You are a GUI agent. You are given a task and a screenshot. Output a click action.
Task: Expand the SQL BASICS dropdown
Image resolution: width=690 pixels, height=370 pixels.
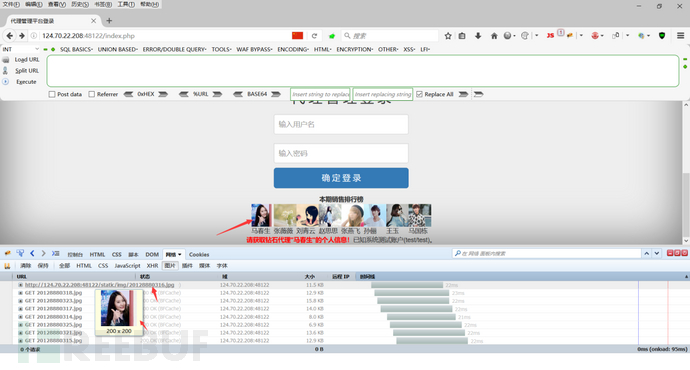pos(76,49)
